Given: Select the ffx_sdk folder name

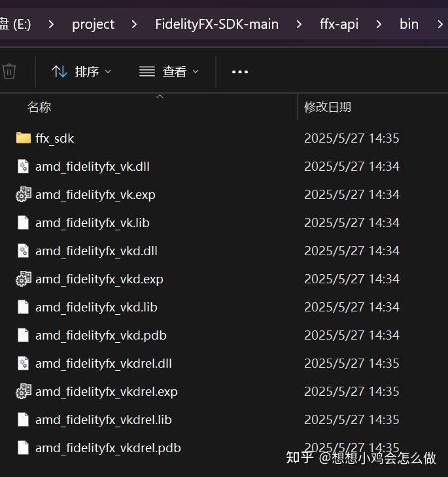Looking at the screenshot, I should (55, 139).
